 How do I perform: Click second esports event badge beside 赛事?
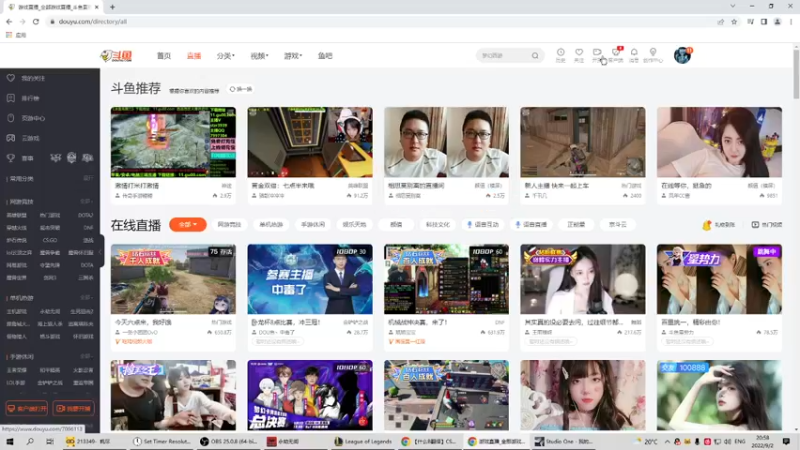click(x=71, y=158)
